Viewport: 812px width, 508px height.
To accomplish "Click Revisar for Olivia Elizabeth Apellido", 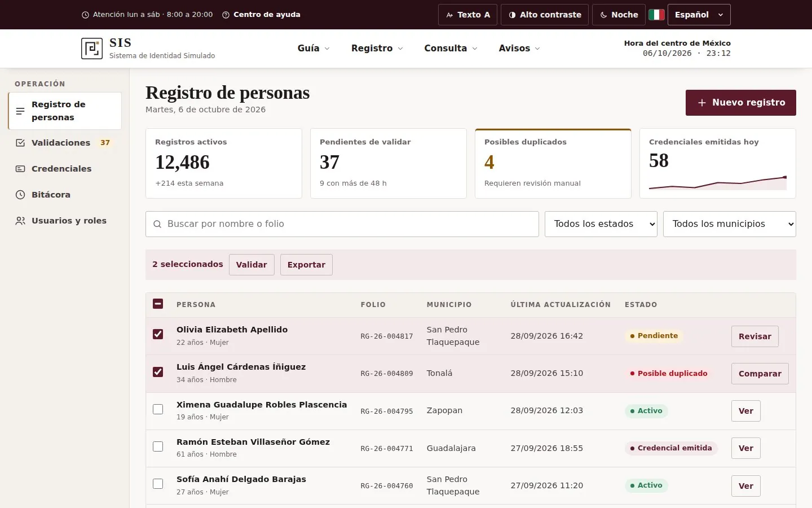I will [754, 336].
